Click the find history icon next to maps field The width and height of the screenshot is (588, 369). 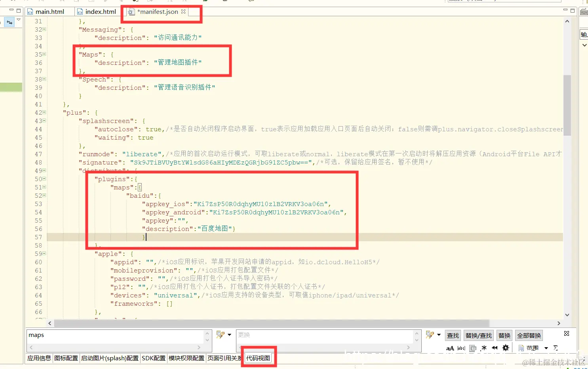point(220,335)
